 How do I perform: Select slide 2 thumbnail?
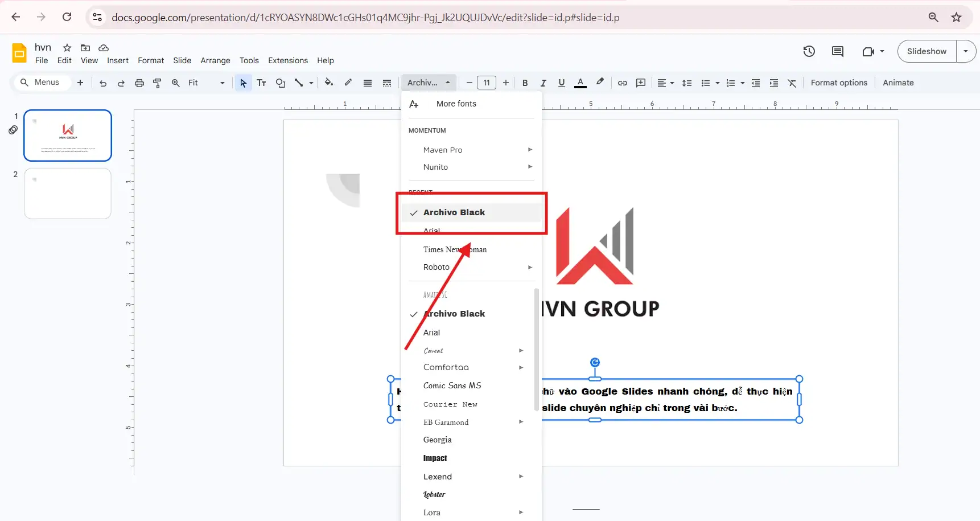coord(68,194)
